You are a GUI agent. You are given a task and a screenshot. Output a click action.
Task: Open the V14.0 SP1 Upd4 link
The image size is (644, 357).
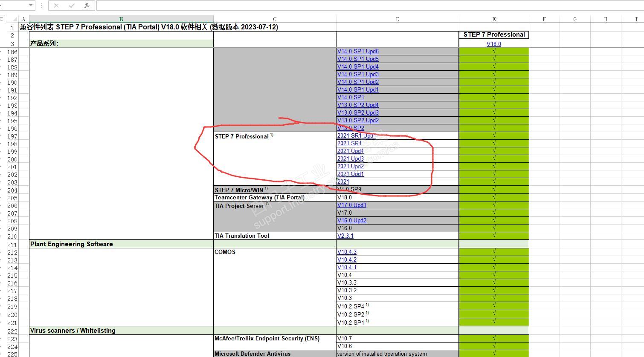(358, 66)
